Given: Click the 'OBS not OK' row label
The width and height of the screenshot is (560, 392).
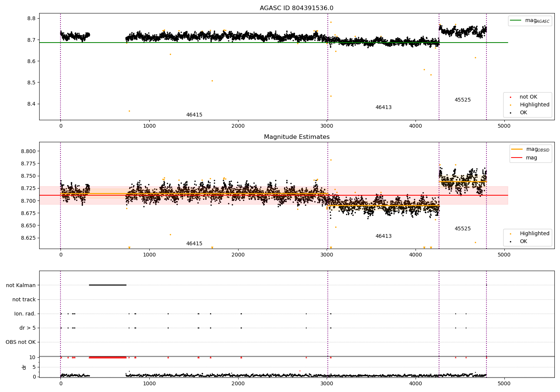Looking at the screenshot, I should pyautogui.click(x=21, y=342).
